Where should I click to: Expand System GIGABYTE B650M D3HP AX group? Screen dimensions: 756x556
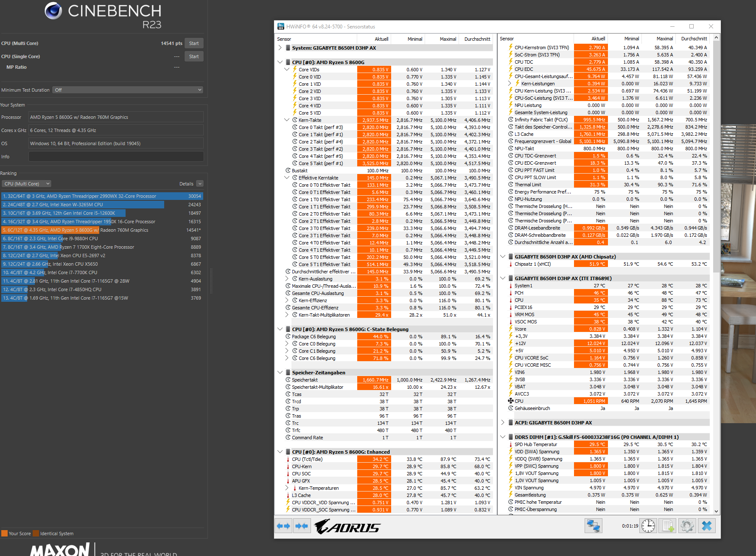280,48
